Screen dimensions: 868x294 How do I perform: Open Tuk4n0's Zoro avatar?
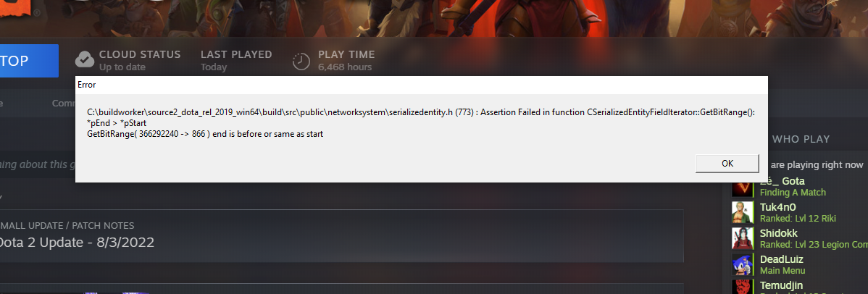pyautogui.click(x=743, y=212)
